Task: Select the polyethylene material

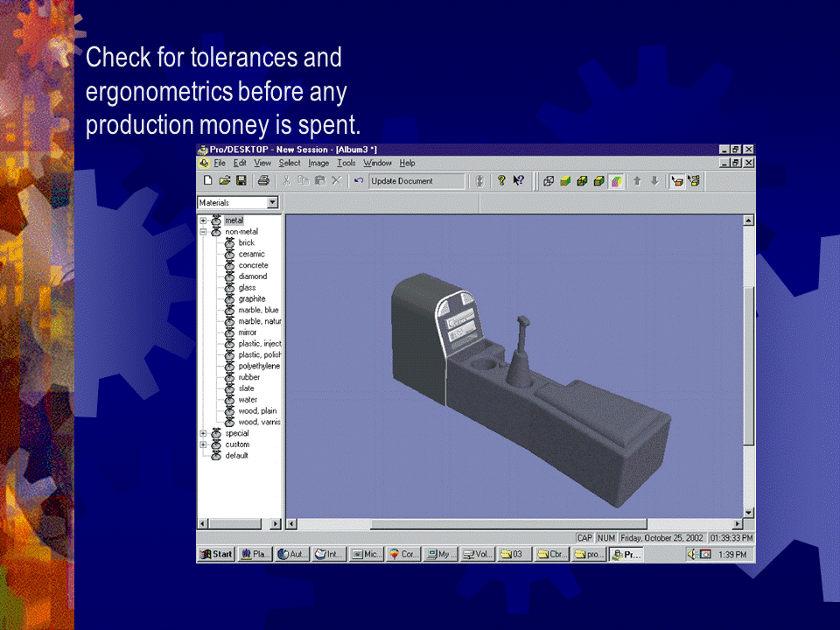Action: pyautogui.click(x=259, y=366)
